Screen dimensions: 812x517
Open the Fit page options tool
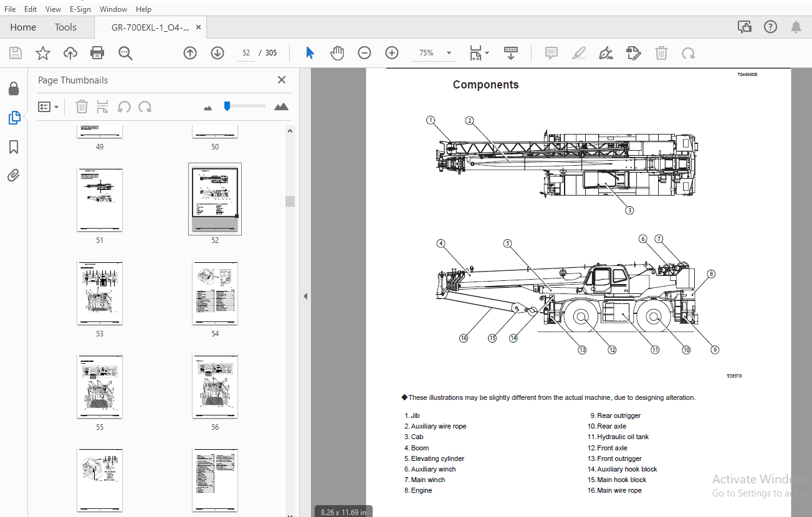coord(475,53)
